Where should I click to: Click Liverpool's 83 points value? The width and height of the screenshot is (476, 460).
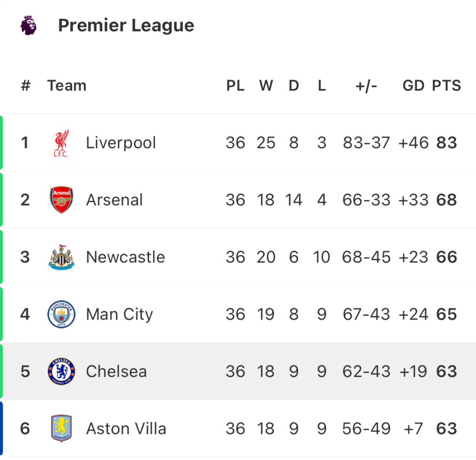point(447,143)
